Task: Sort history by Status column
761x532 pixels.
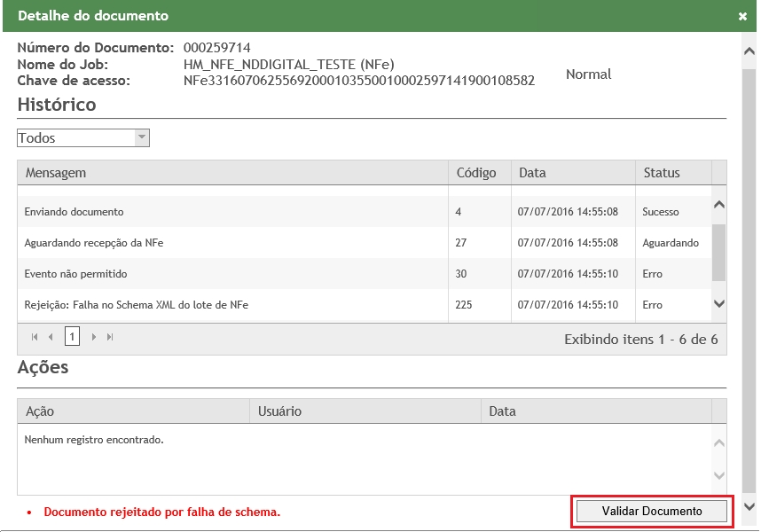Action: [661, 173]
